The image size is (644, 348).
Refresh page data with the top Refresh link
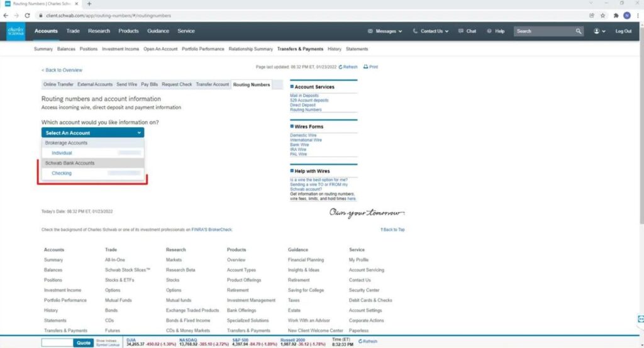348,67
